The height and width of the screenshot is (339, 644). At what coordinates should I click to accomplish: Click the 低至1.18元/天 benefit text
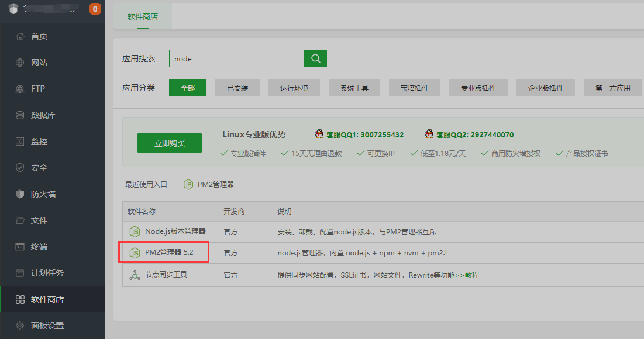443,154
